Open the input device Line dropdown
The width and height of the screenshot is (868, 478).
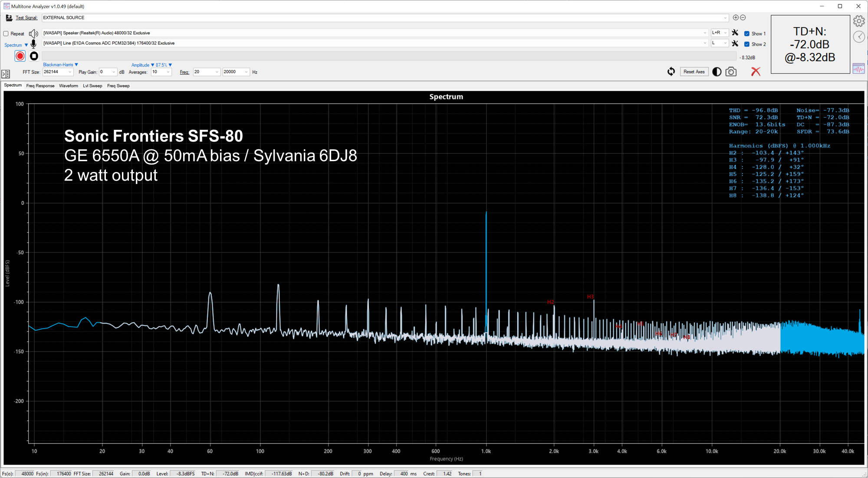click(x=375, y=43)
